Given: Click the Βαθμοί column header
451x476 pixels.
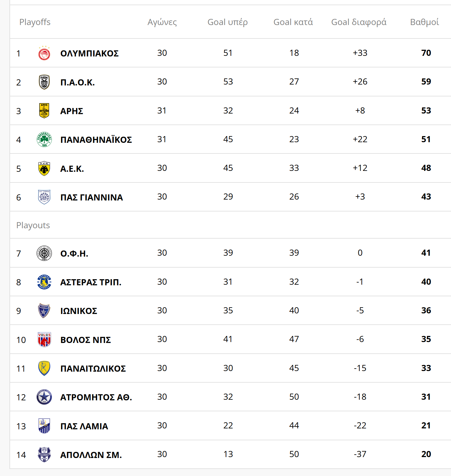Looking at the screenshot, I should (x=424, y=22).
